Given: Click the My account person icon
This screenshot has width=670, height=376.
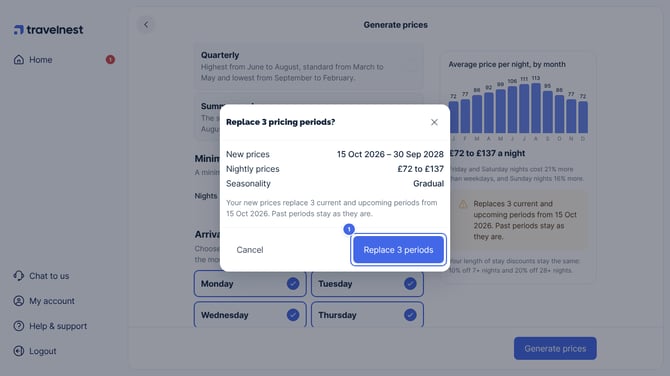Looking at the screenshot, I should 19,301.
